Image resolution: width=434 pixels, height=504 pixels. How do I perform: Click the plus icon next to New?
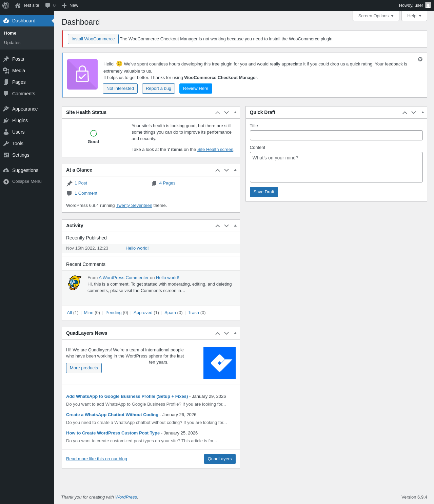click(64, 5)
